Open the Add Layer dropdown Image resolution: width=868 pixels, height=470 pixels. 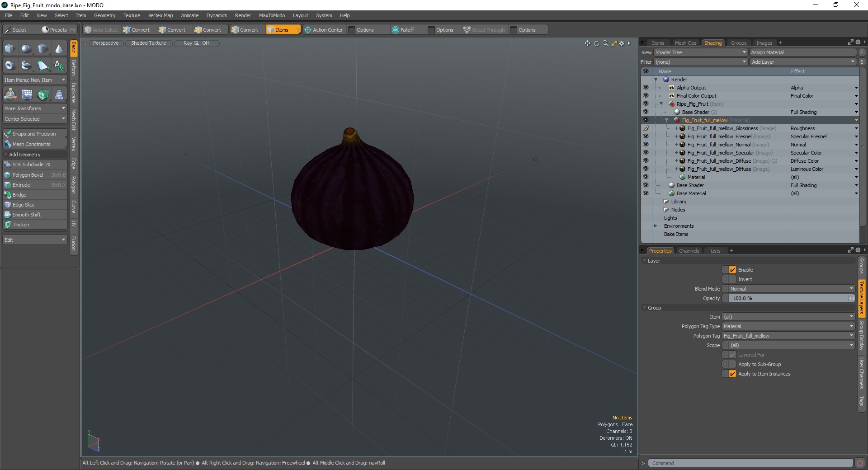[803, 62]
